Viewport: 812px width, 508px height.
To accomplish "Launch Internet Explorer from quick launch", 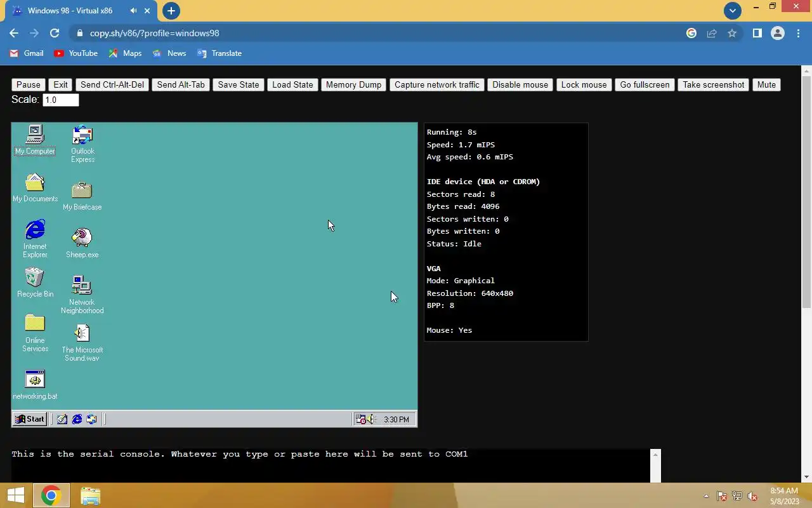I will pyautogui.click(x=77, y=419).
